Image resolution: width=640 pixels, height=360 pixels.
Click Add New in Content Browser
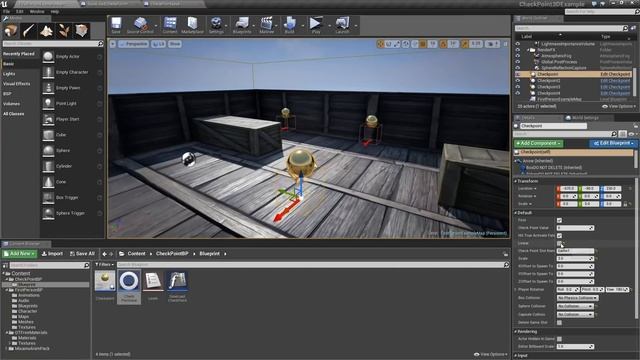[20, 253]
